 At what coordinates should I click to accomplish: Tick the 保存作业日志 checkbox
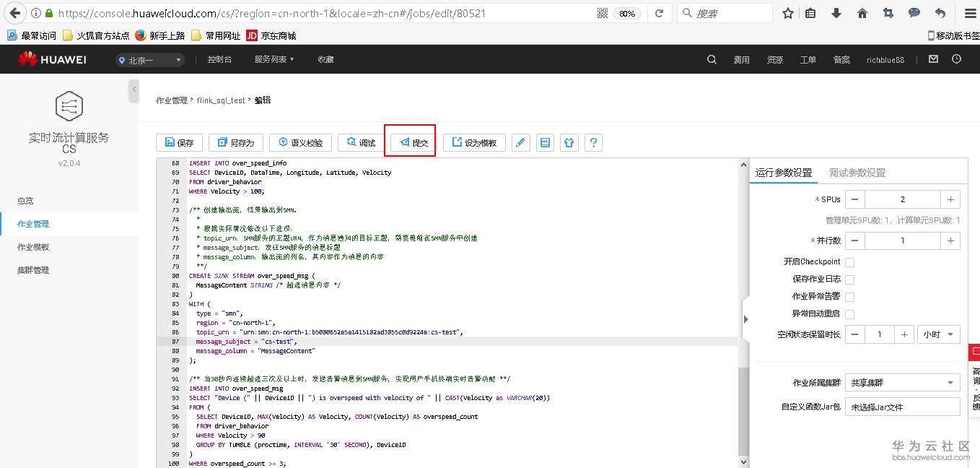(849, 279)
